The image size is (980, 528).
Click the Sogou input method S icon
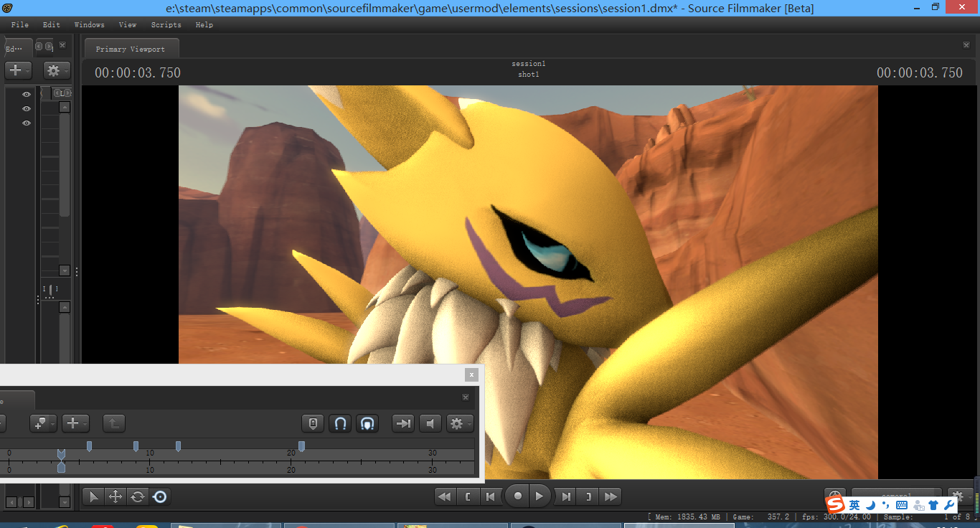pos(835,505)
